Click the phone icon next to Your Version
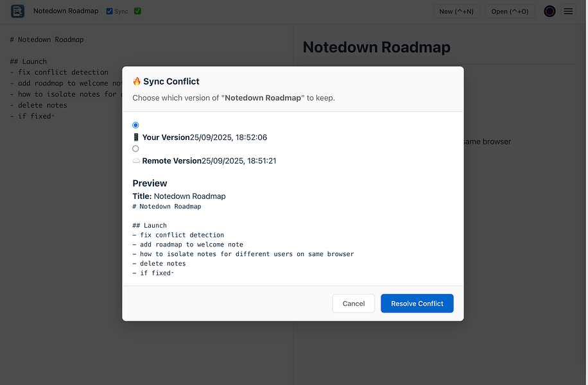 click(x=136, y=137)
